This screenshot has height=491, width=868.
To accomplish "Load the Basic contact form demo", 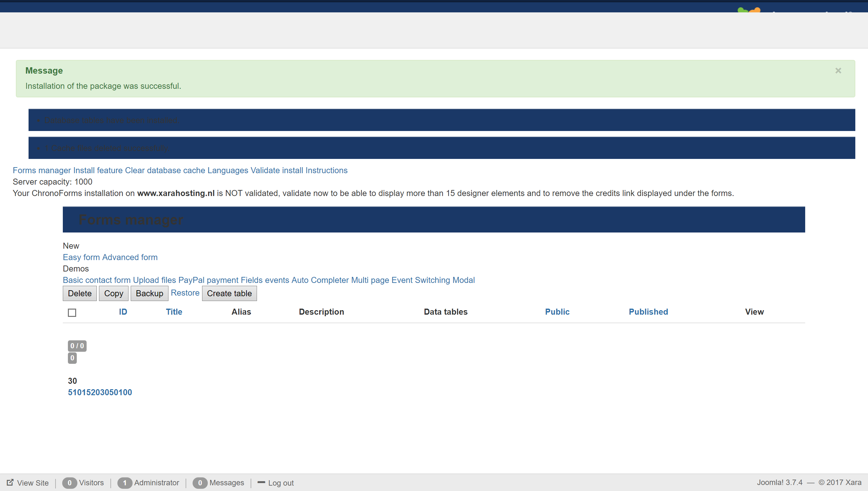I will point(97,280).
